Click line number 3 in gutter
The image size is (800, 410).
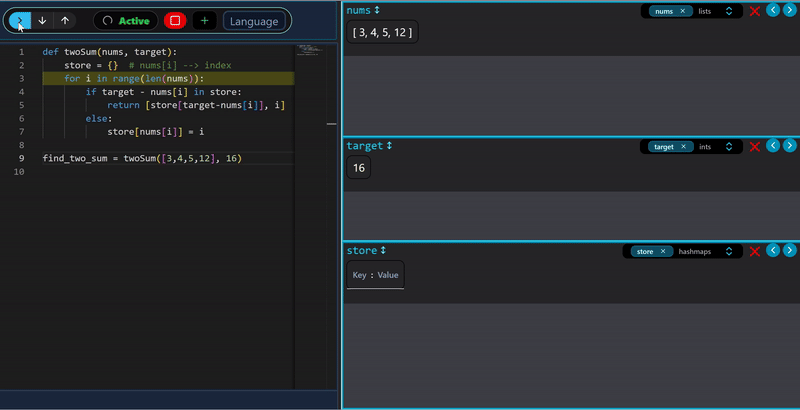[x=21, y=79]
